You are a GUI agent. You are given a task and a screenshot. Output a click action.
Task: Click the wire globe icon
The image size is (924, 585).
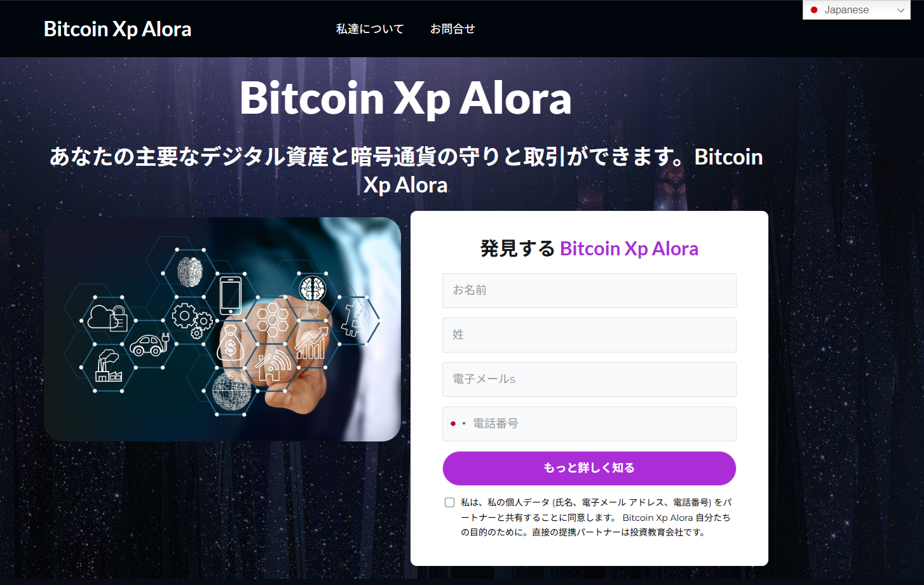(x=231, y=391)
